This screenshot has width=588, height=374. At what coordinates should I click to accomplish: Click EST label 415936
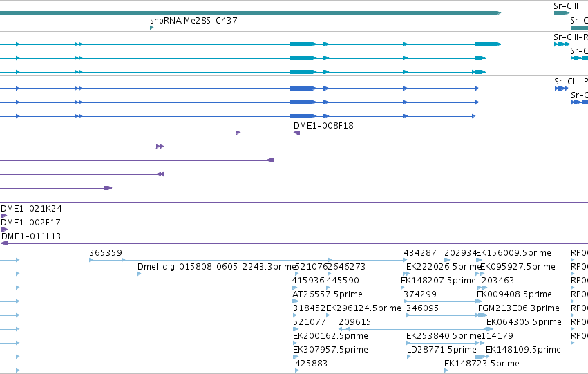[x=308, y=281]
